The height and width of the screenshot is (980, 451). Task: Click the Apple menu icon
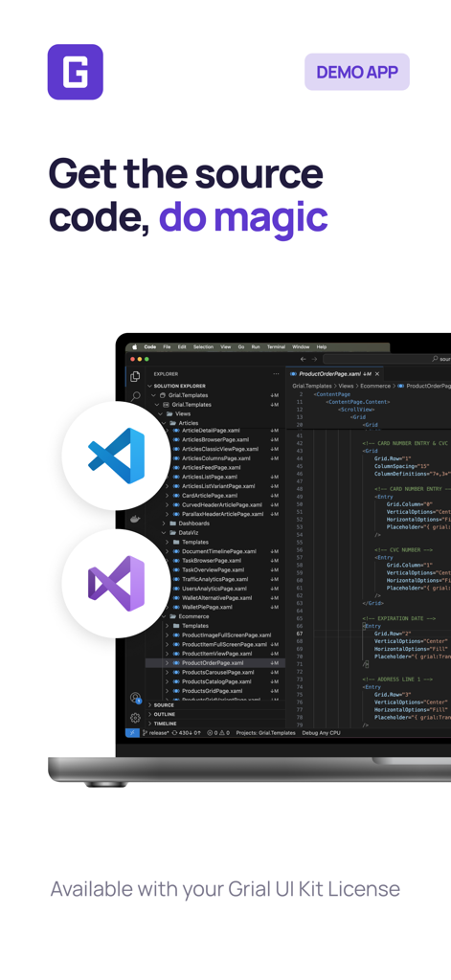[x=134, y=346]
